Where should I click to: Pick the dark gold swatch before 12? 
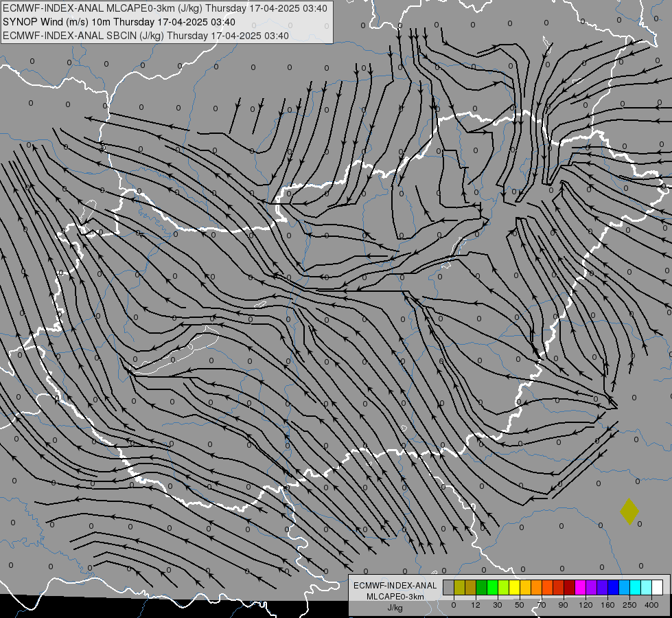tap(471, 587)
